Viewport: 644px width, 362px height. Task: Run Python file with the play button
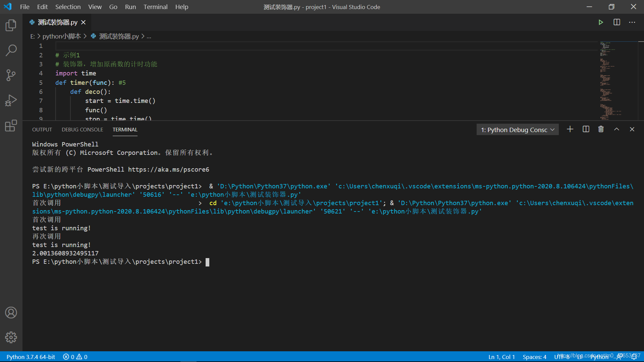pyautogui.click(x=601, y=22)
